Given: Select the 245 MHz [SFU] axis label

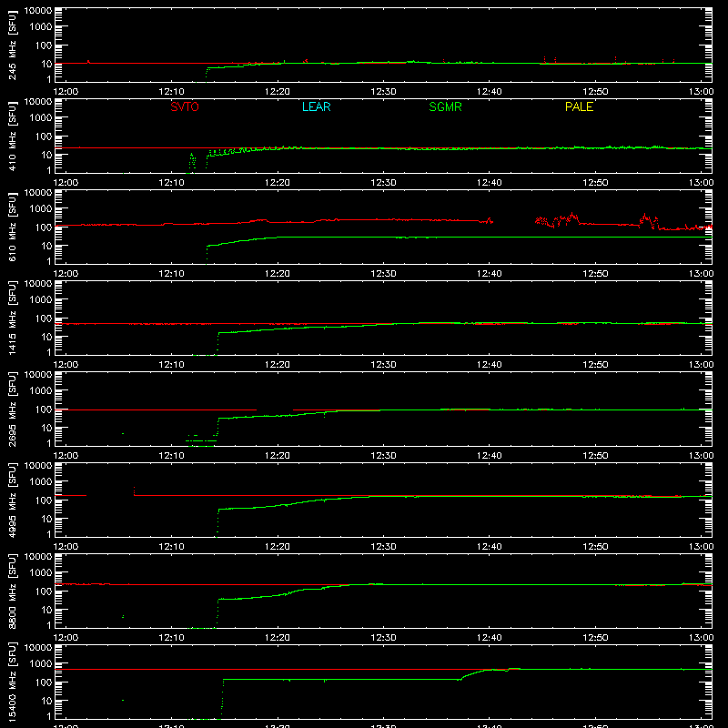Looking at the screenshot, I should click(13, 45).
